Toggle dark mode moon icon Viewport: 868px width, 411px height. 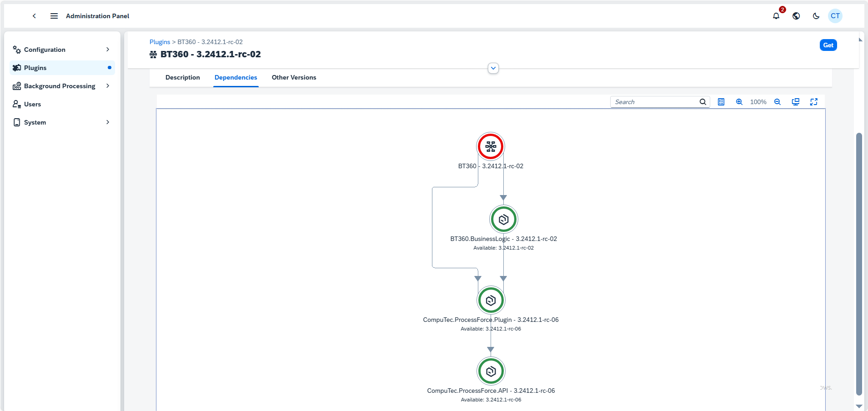[x=816, y=16]
